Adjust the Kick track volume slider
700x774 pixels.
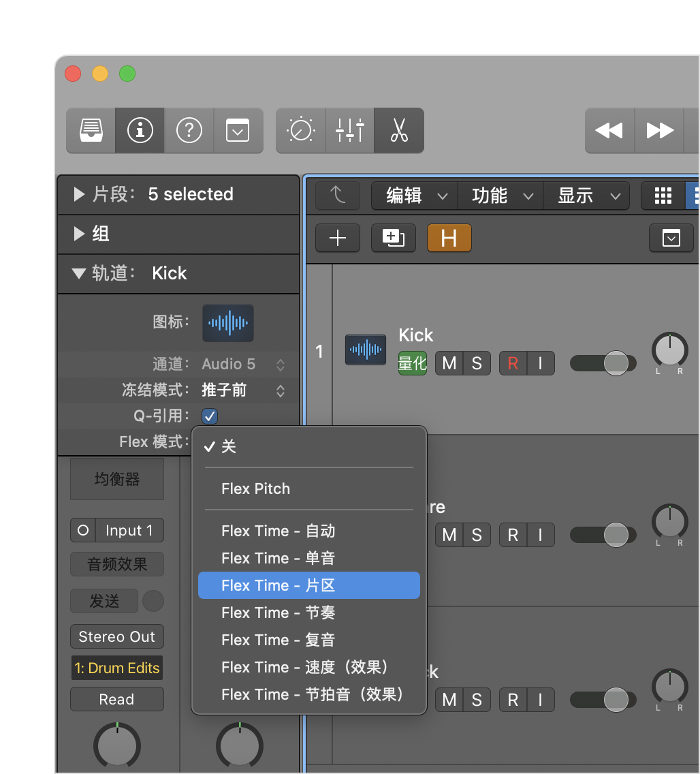pos(616,363)
